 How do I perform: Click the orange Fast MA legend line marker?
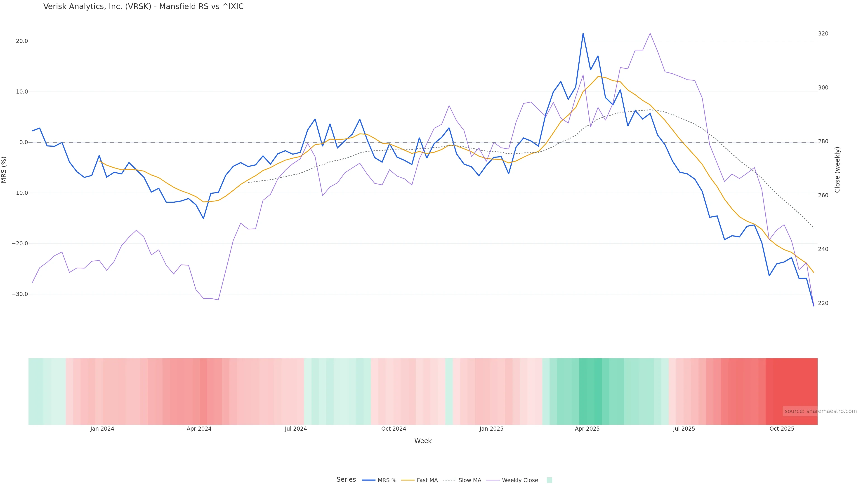[x=408, y=480]
